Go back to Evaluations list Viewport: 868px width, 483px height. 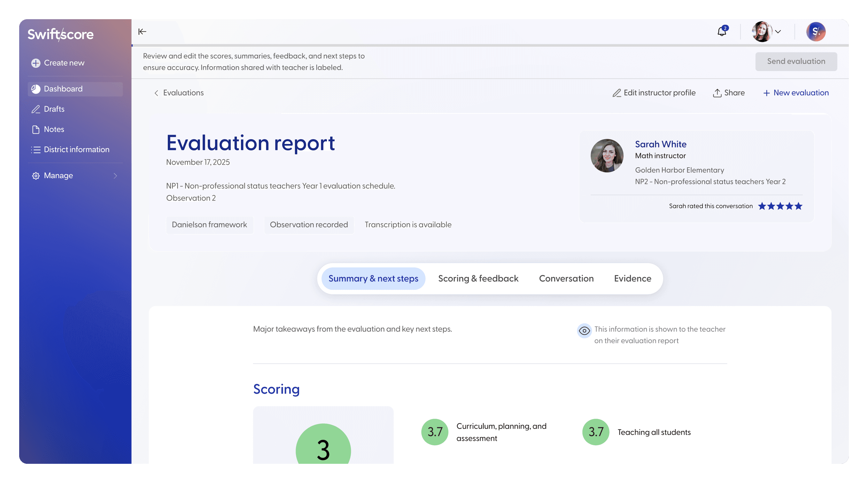(179, 92)
